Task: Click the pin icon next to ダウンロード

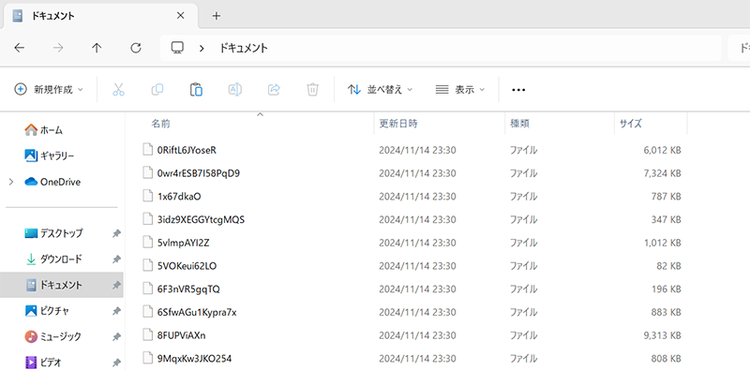Action: (x=116, y=260)
